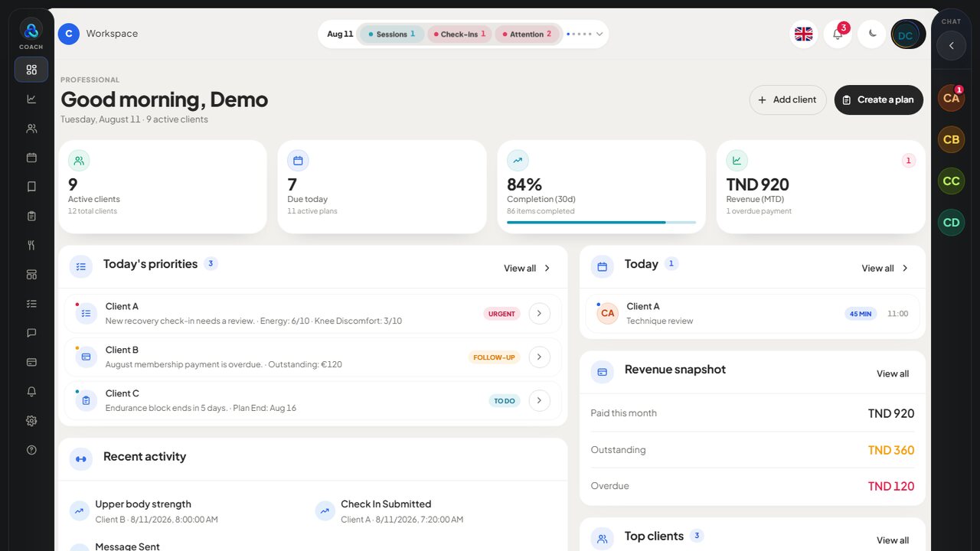The width and height of the screenshot is (980, 551).
Task: Open the Revenue (MTD) stat card
Action: click(x=821, y=187)
